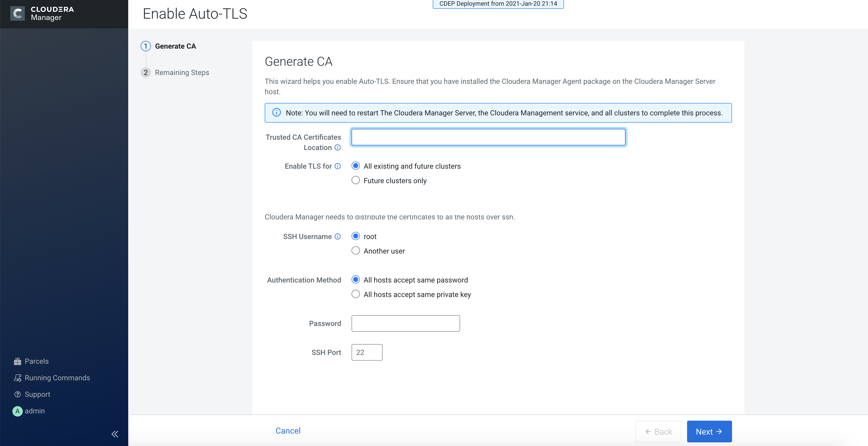Click info icon next to Enable TLS for
868x446 pixels.
[x=338, y=166]
